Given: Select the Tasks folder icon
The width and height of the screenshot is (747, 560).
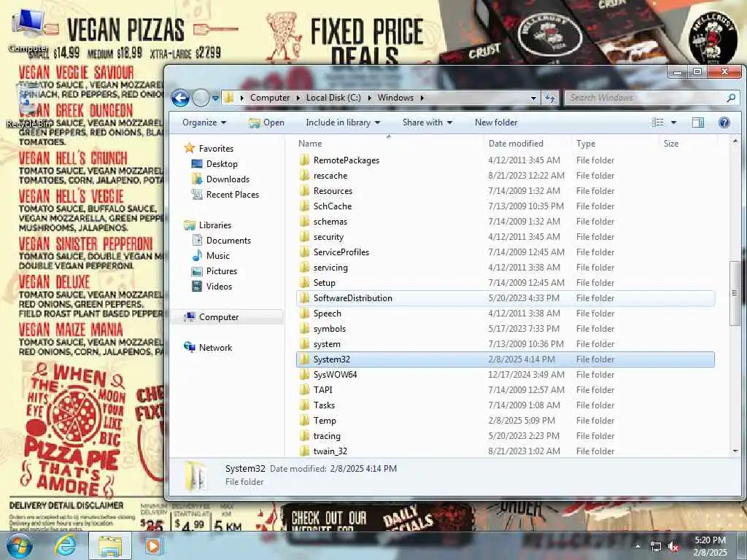Looking at the screenshot, I should point(304,405).
